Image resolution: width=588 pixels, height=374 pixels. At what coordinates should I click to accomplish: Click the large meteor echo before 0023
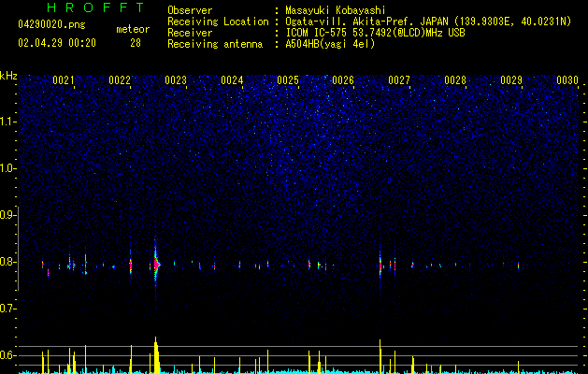(x=156, y=264)
